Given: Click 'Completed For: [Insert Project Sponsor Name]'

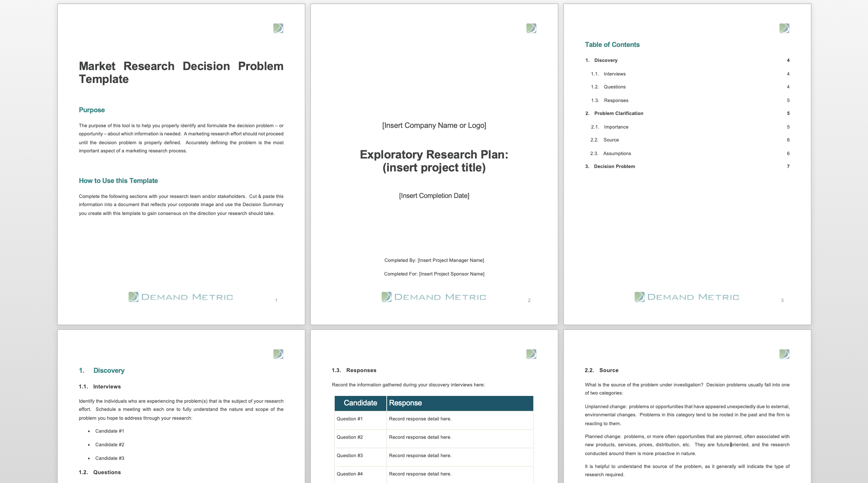Looking at the screenshot, I should [434, 274].
